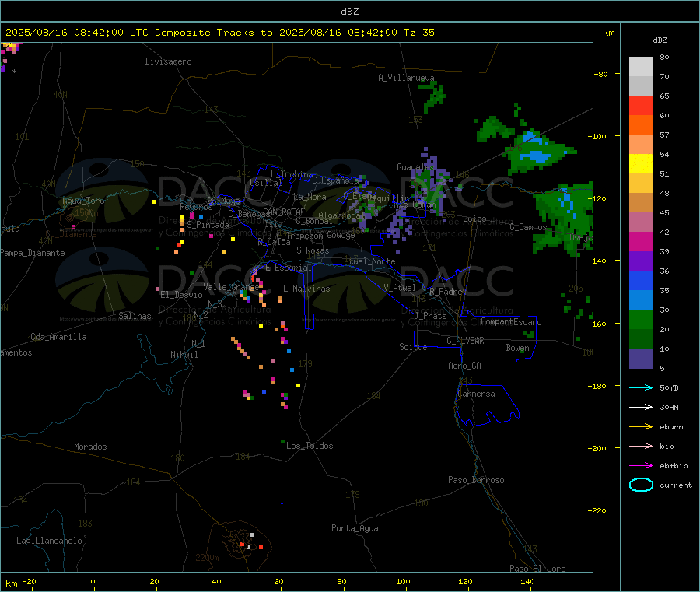The image size is (700, 592).
Task: Click the 'Tz 35' threshold text
Action: 419,33
